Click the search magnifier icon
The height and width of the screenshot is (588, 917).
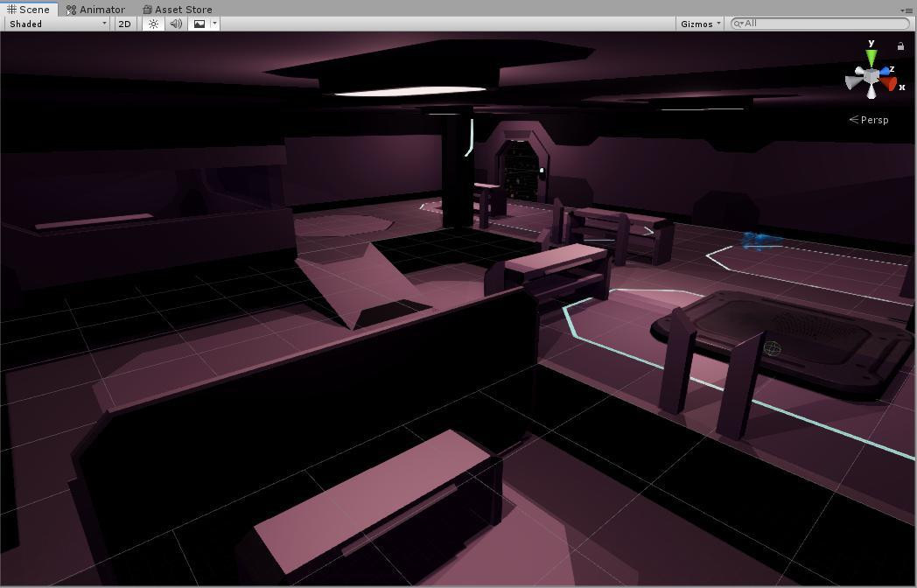(738, 24)
